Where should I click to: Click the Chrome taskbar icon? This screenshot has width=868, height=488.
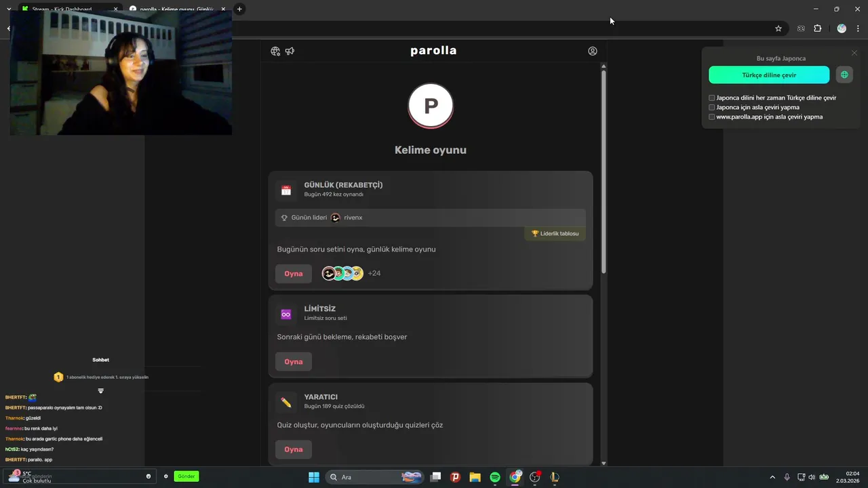click(515, 477)
